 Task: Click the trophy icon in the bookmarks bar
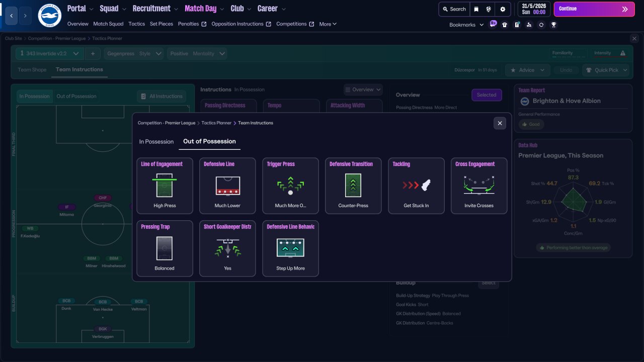click(x=553, y=25)
